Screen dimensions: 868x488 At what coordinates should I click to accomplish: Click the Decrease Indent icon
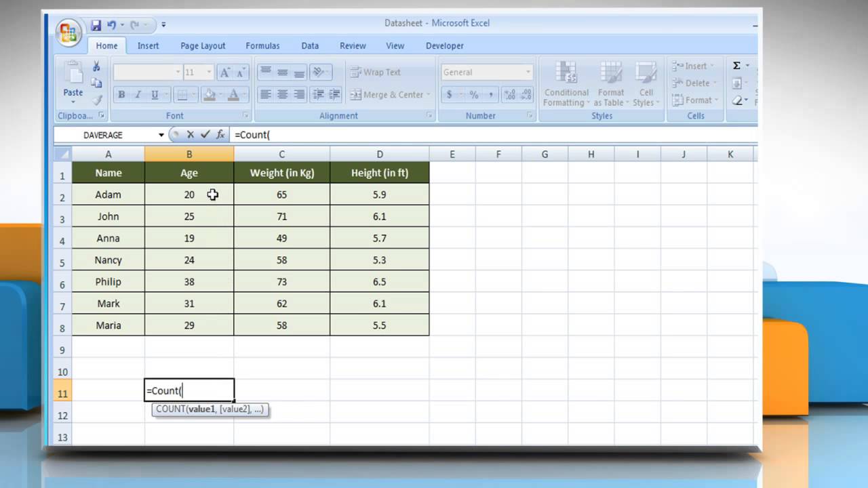[x=318, y=95]
